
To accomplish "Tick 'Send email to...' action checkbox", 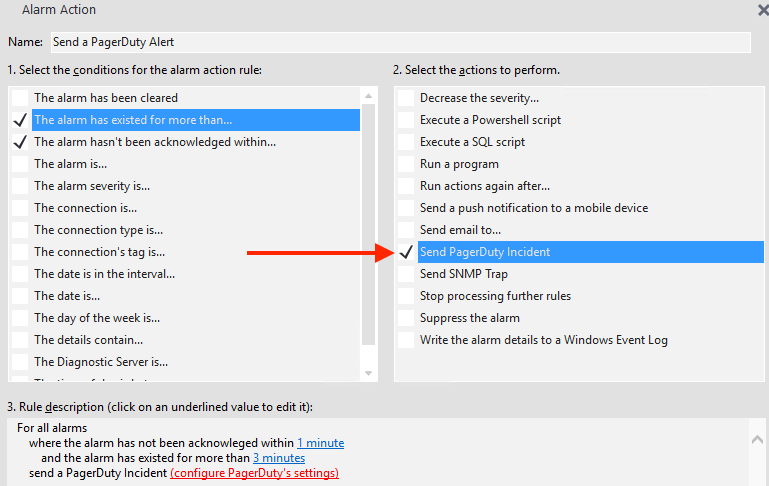I will [405, 230].
